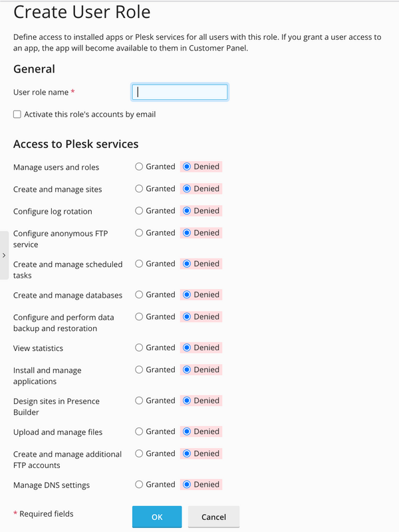Image resolution: width=399 pixels, height=532 pixels.
Task: Select Denied for Manage DNS settings
Action: (187, 484)
